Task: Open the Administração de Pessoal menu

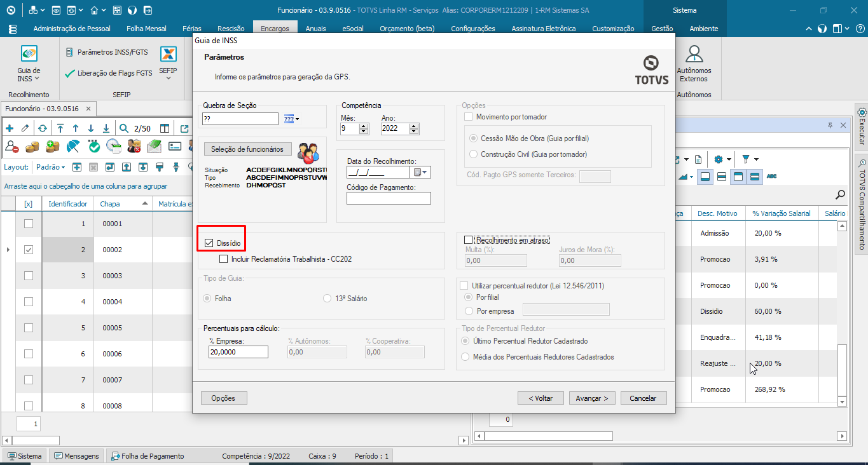Action: pyautogui.click(x=72, y=29)
